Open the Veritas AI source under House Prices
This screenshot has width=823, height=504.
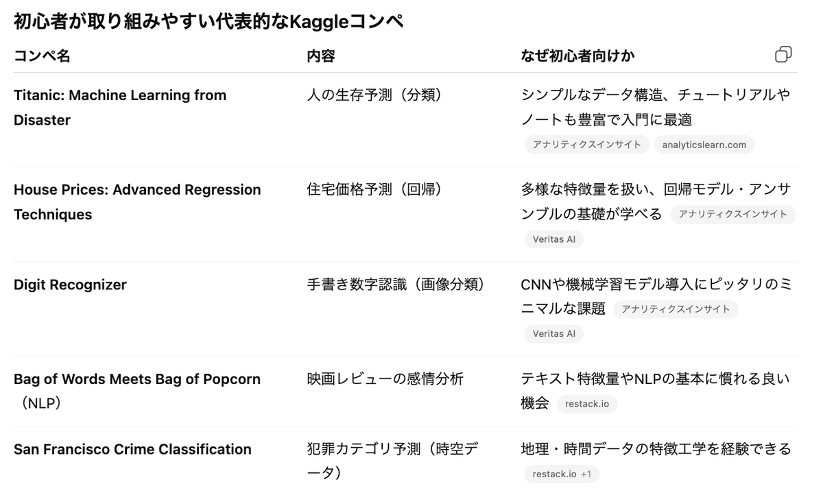tap(553, 239)
